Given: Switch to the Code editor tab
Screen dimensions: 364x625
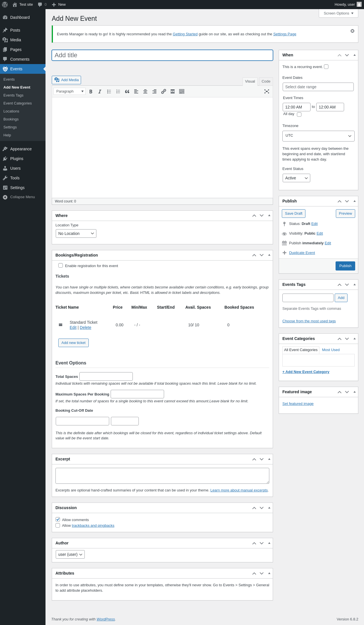Looking at the screenshot, I should 266,81.
